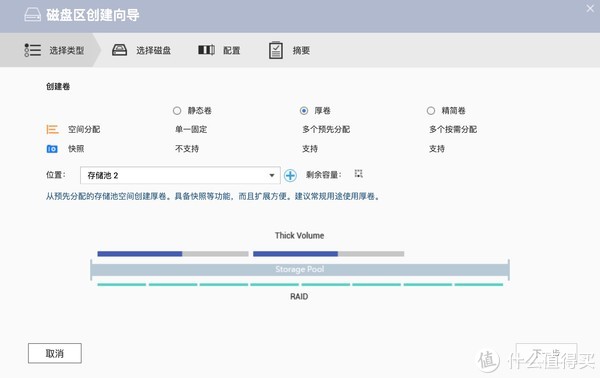Click the blue 快照 camera icon
Viewport: 600px width, 378px height.
[52, 149]
